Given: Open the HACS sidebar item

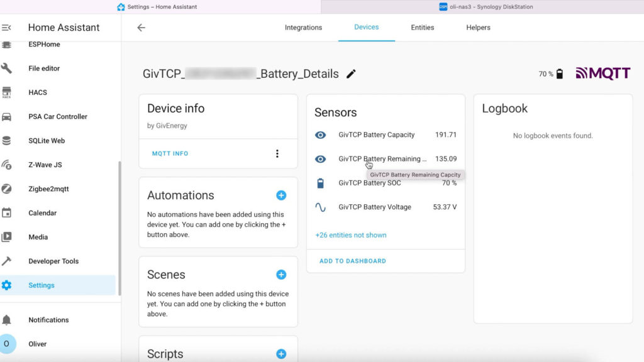Looking at the screenshot, I should pos(57,92).
